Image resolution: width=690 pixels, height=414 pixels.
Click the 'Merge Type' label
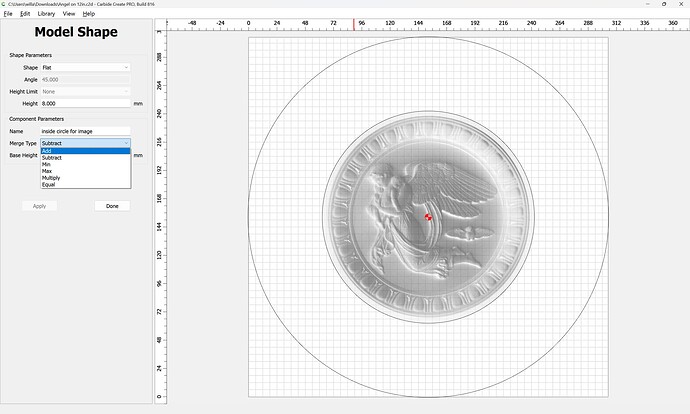click(23, 143)
